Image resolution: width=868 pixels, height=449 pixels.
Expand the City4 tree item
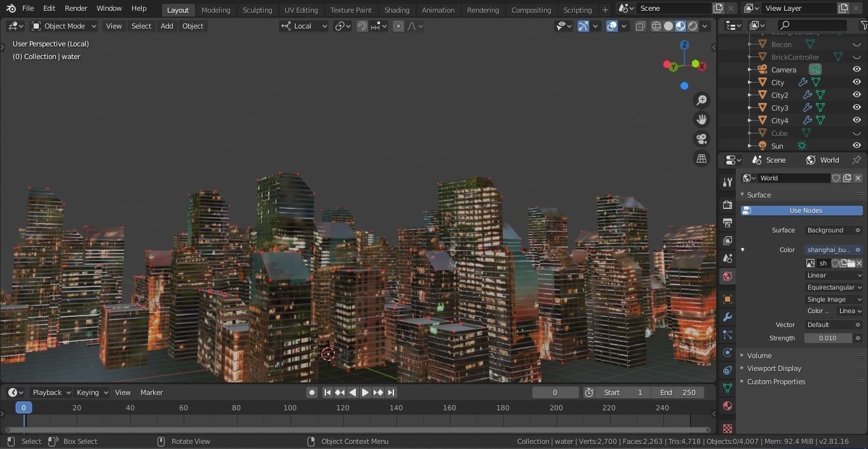point(750,121)
